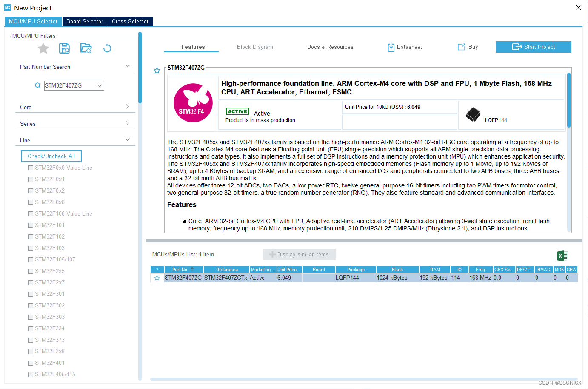Export MCU list to Excel
588x389 pixels.
tap(563, 256)
